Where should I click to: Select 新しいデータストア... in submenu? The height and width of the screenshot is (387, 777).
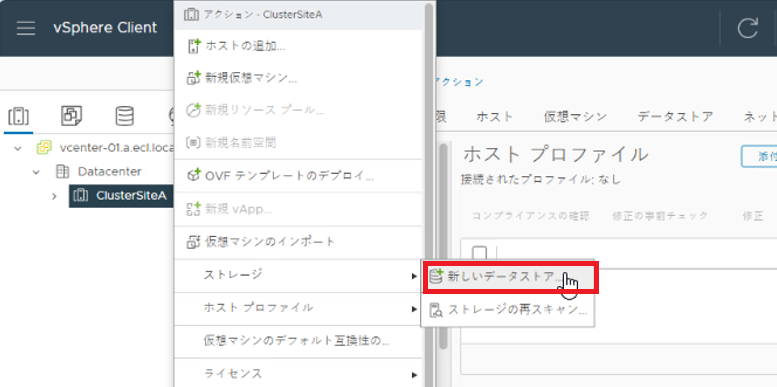point(510,276)
